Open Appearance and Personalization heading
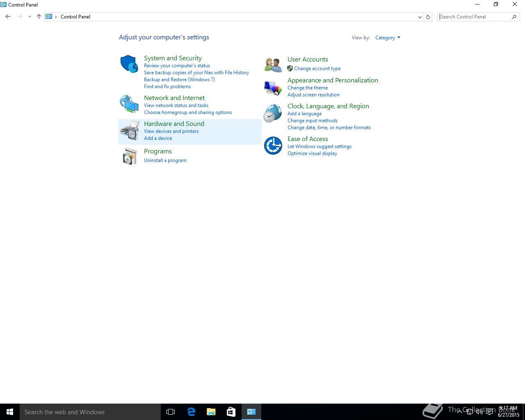 coord(333,80)
